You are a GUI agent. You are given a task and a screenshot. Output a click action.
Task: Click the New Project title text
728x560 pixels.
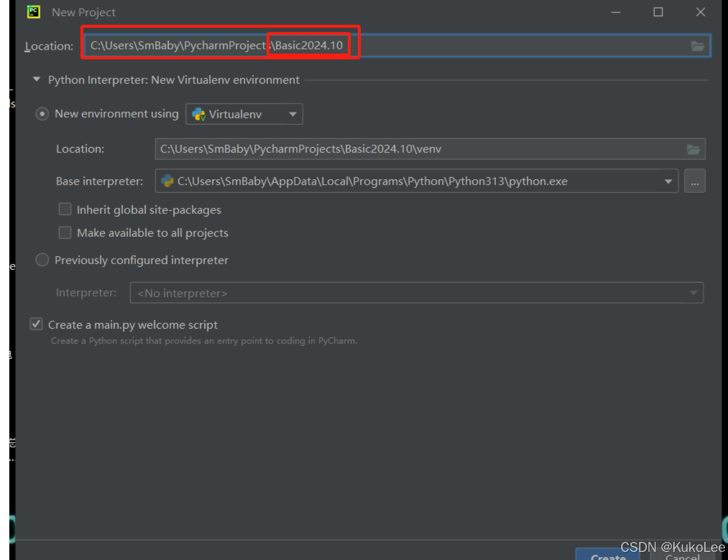click(84, 12)
